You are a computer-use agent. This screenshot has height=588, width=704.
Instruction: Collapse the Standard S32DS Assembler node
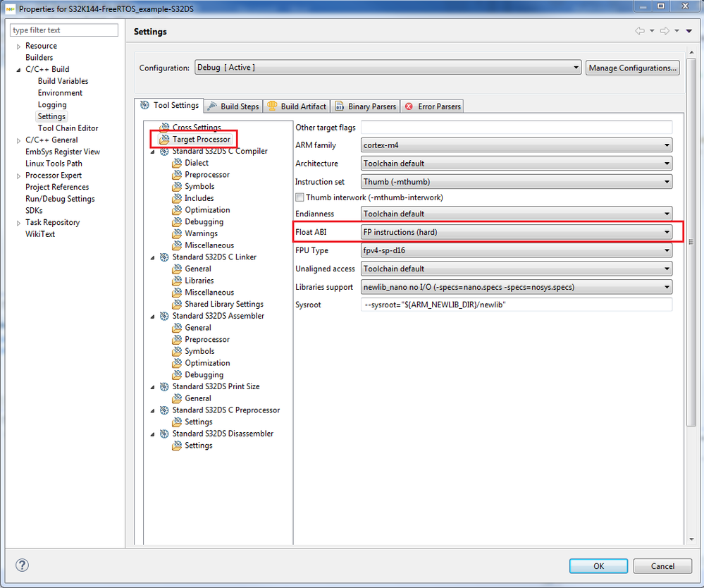click(x=153, y=317)
